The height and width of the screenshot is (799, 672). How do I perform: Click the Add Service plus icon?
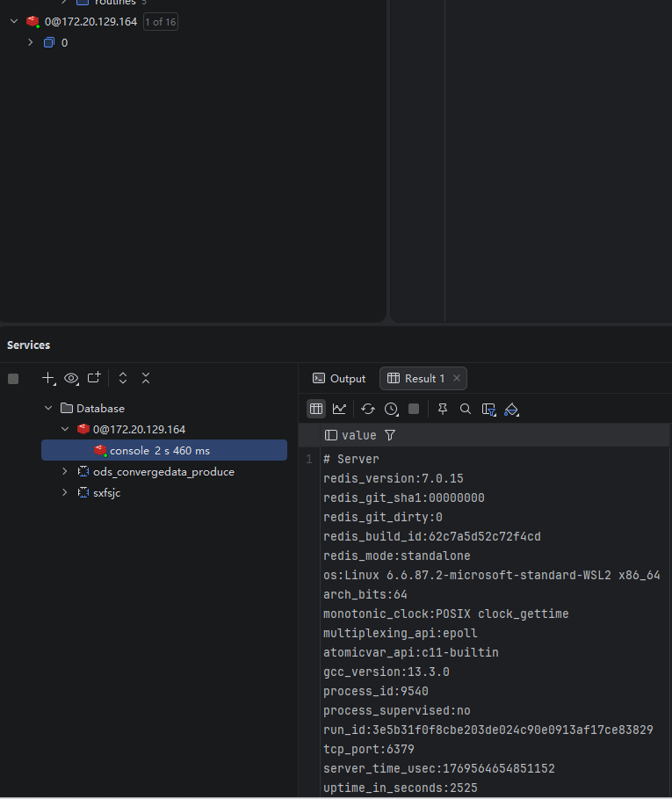coord(48,378)
